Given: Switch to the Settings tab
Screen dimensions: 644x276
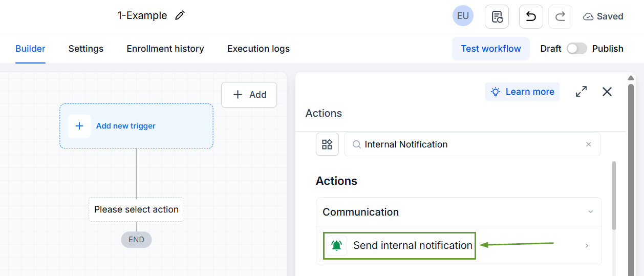Looking at the screenshot, I should [x=86, y=49].
